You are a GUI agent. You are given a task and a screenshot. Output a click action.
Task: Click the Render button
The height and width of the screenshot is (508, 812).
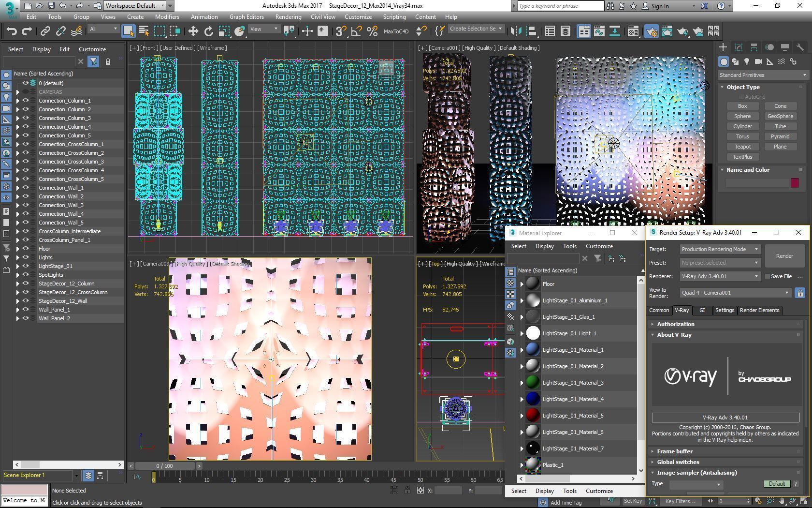[784, 256]
